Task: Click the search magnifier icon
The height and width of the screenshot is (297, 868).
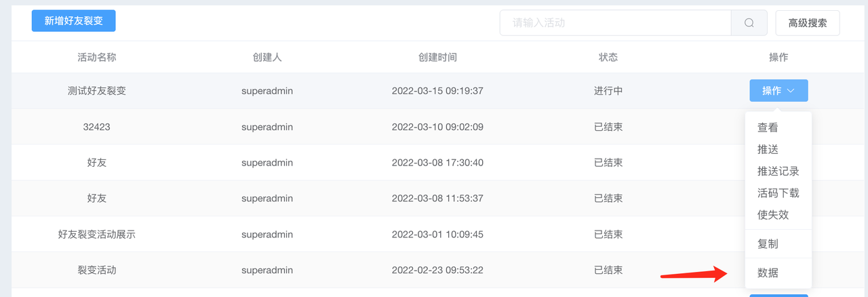Action: [749, 22]
